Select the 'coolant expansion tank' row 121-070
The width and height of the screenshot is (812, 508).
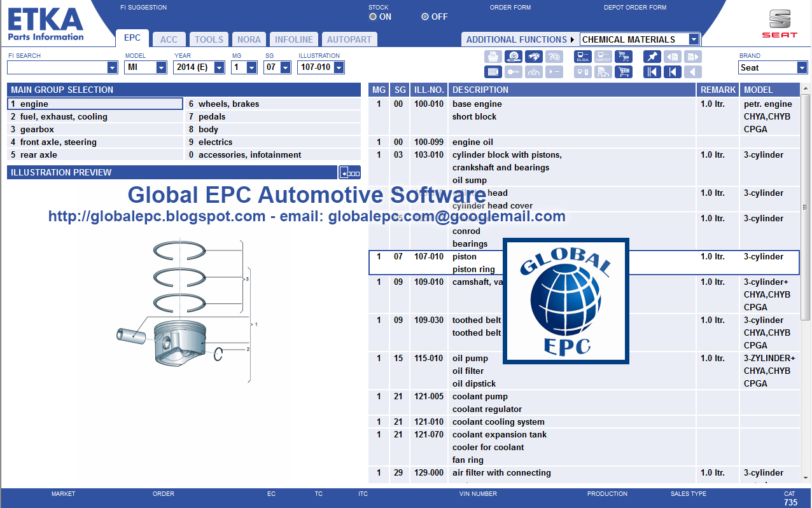coord(584,447)
